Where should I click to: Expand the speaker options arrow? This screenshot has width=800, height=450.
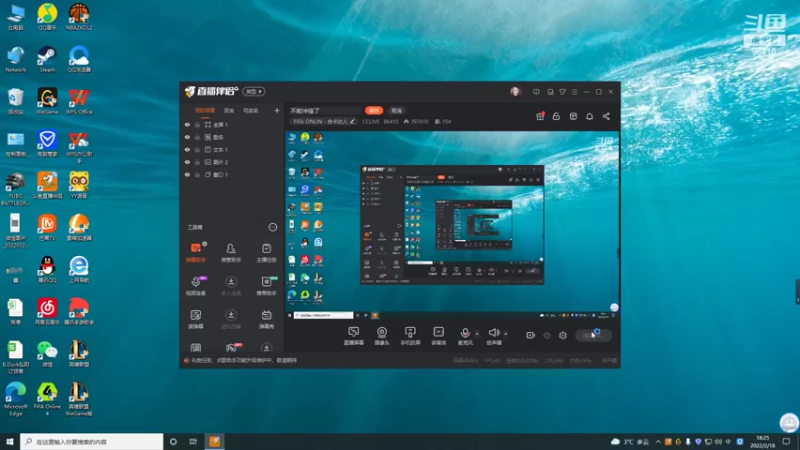(x=506, y=334)
